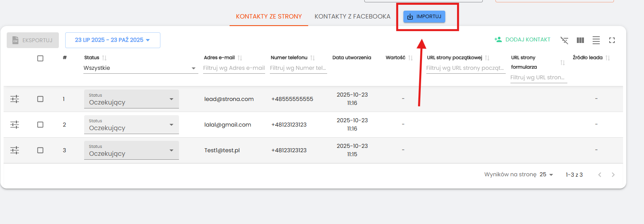Tick the checkbox for row 3
The image size is (644, 224).
click(40, 150)
